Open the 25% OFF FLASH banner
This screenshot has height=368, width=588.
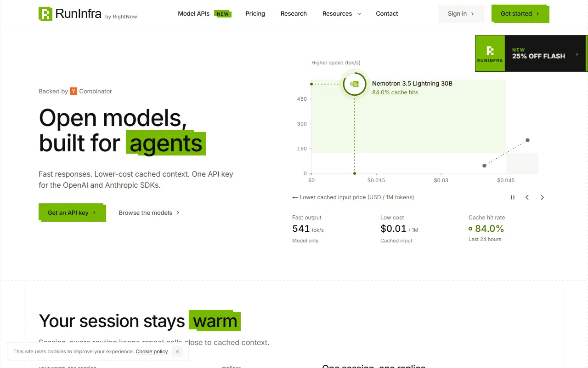coord(531,53)
